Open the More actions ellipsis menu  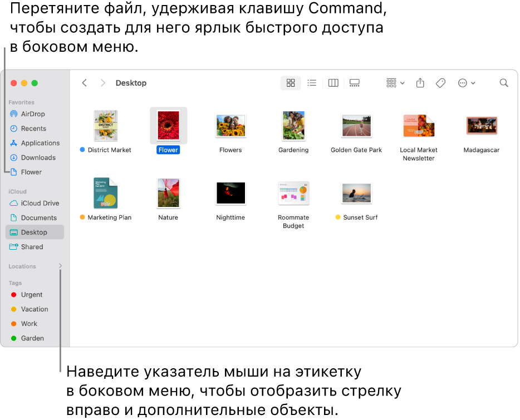click(467, 83)
